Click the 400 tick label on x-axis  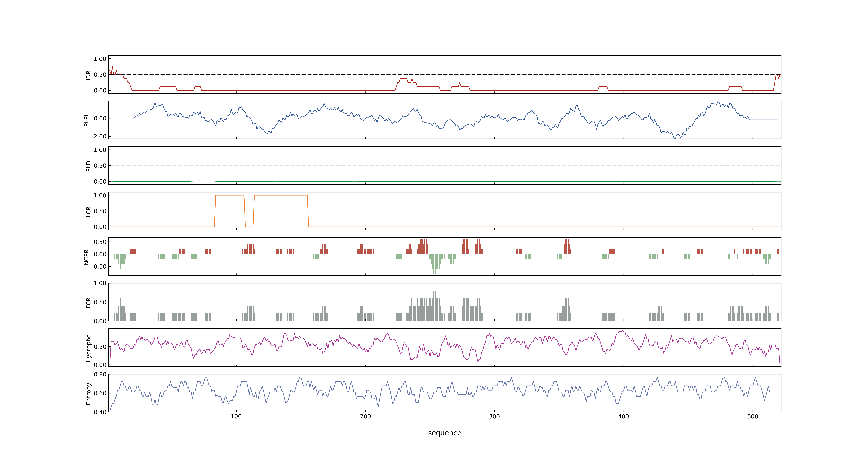click(x=623, y=416)
